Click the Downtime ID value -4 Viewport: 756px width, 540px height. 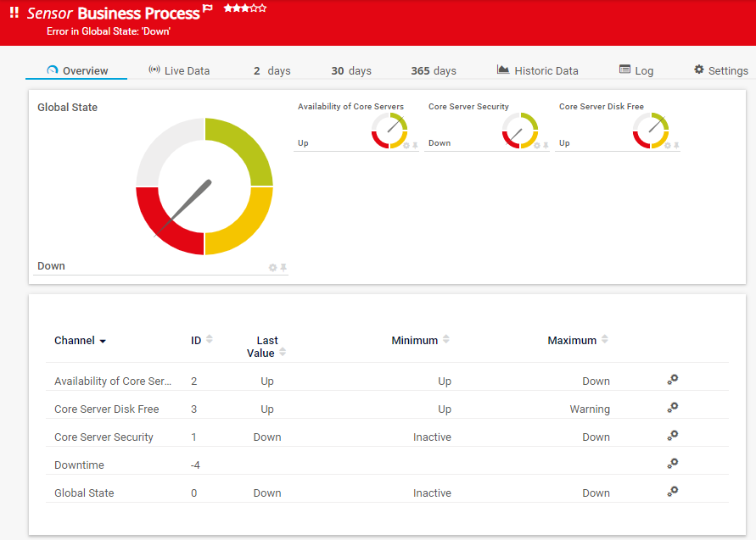(x=195, y=465)
